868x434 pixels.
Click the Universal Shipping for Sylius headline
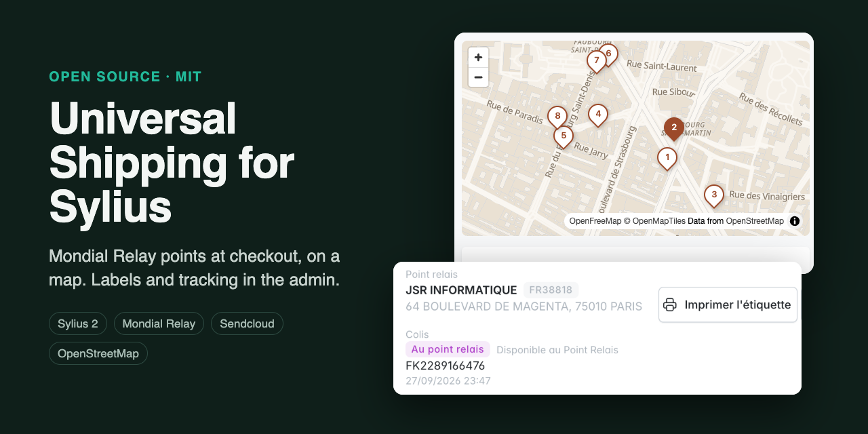click(172, 162)
